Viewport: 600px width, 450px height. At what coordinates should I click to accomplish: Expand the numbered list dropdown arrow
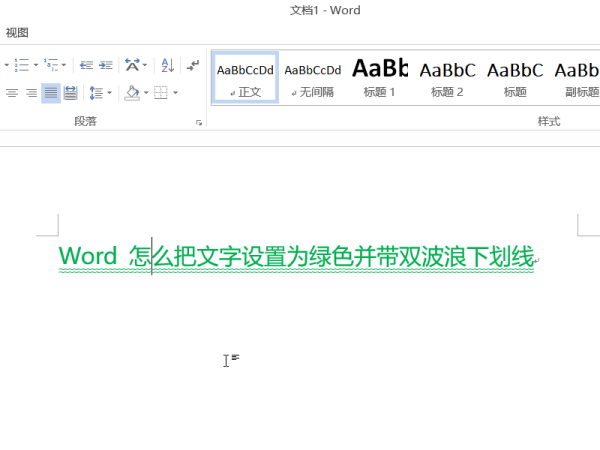click(x=36, y=65)
